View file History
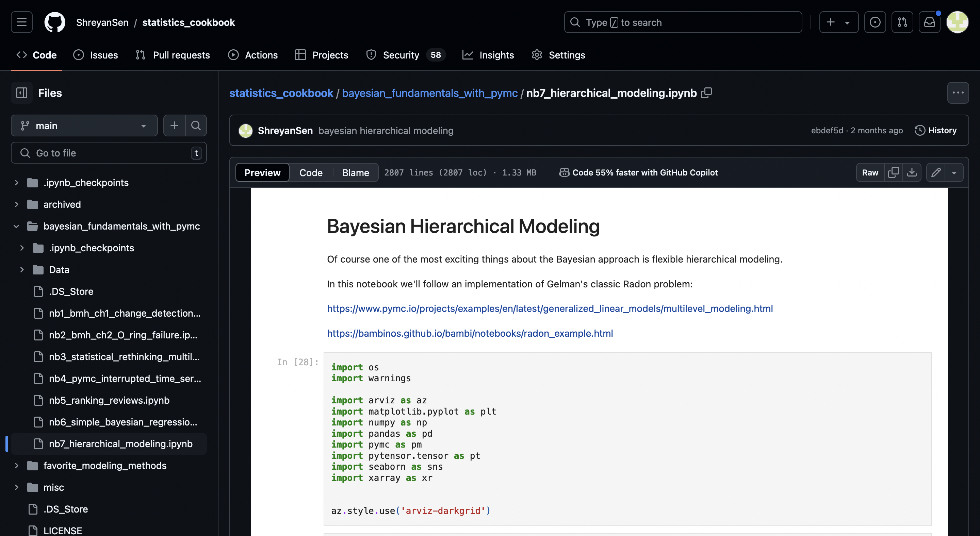This screenshot has width=980, height=536. coord(936,130)
